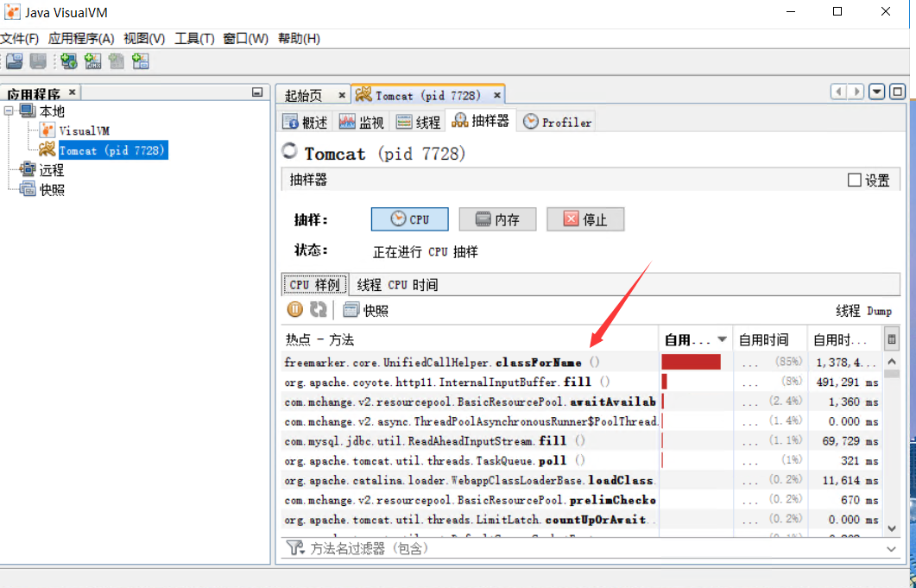Open the 应用程序(A) menu
Screen dimensions: 916x588
(81, 39)
